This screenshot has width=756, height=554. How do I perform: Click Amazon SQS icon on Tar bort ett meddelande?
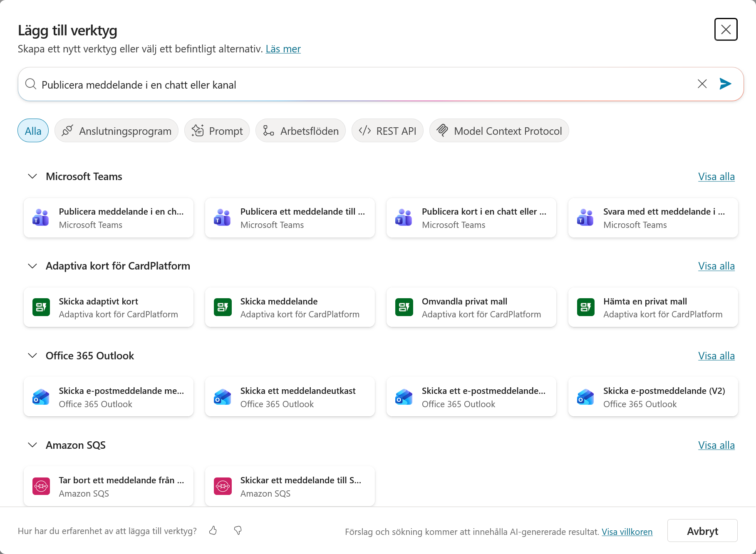coord(41,486)
